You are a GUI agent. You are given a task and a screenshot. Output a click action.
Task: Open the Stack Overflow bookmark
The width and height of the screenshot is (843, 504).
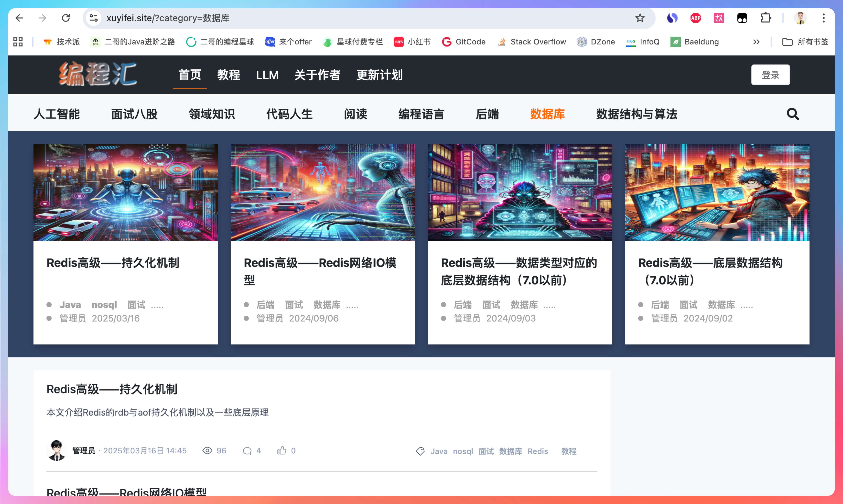(532, 42)
